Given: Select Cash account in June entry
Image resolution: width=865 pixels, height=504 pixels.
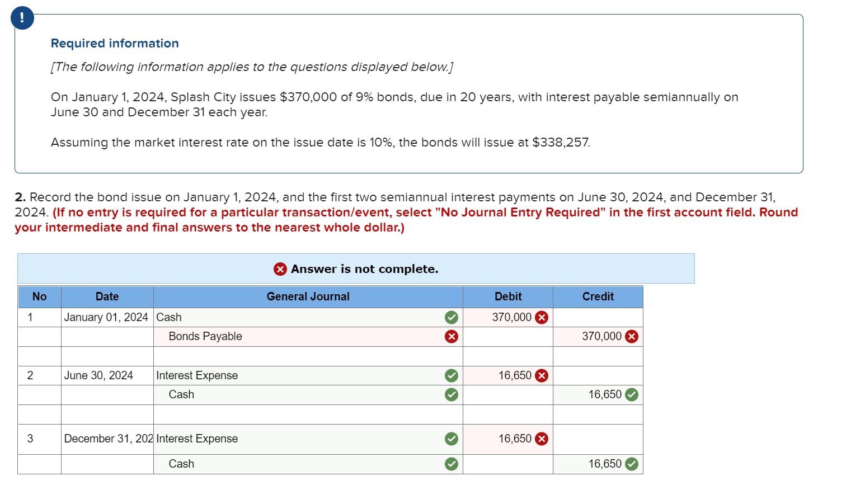Looking at the screenshot, I should [308, 394].
